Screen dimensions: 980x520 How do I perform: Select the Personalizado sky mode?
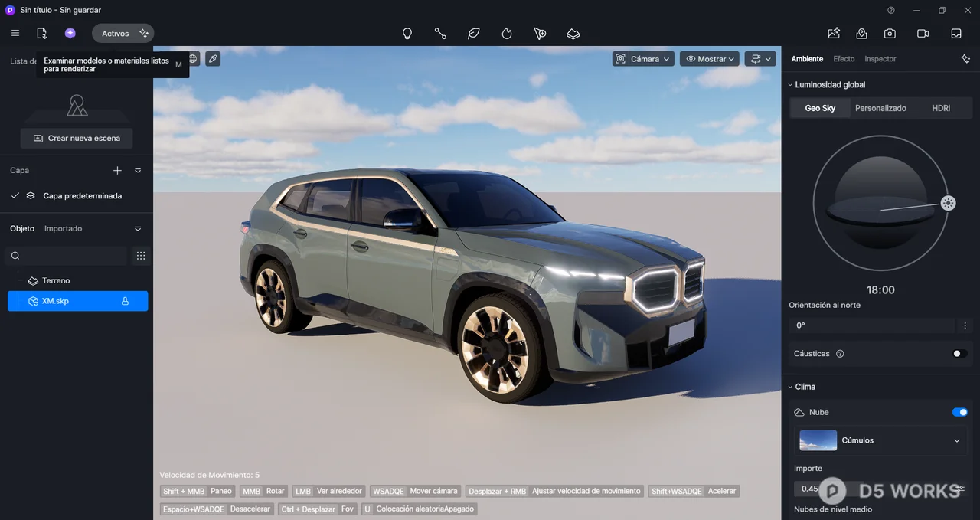(880, 108)
